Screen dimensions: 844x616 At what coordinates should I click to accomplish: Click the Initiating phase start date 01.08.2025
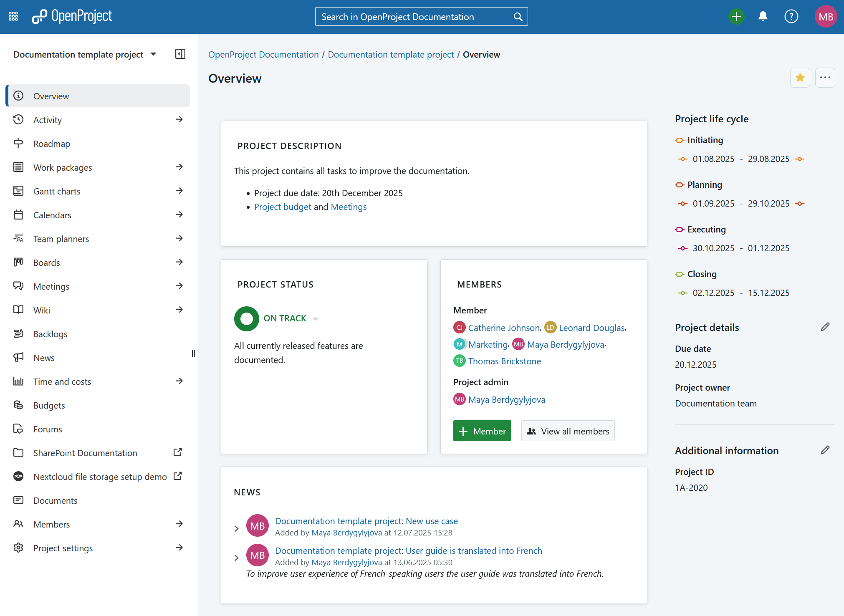(x=713, y=159)
